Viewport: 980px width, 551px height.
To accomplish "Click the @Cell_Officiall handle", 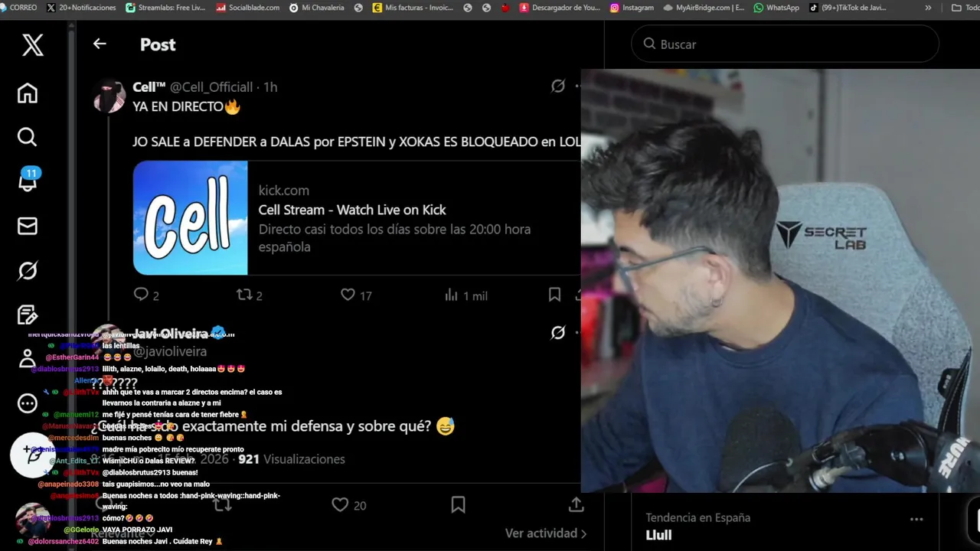I will pyautogui.click(x=211, y=87).
